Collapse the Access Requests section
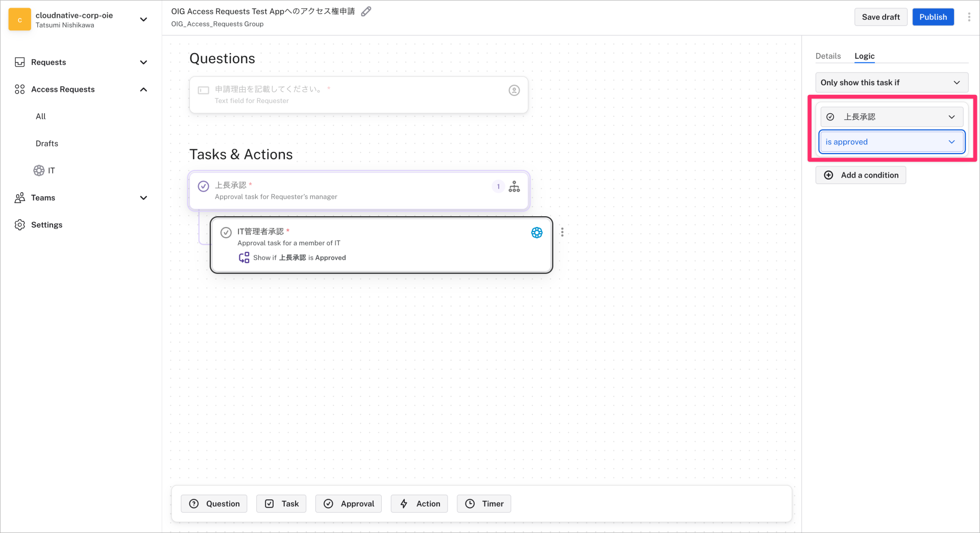 (x=143, y=89)
